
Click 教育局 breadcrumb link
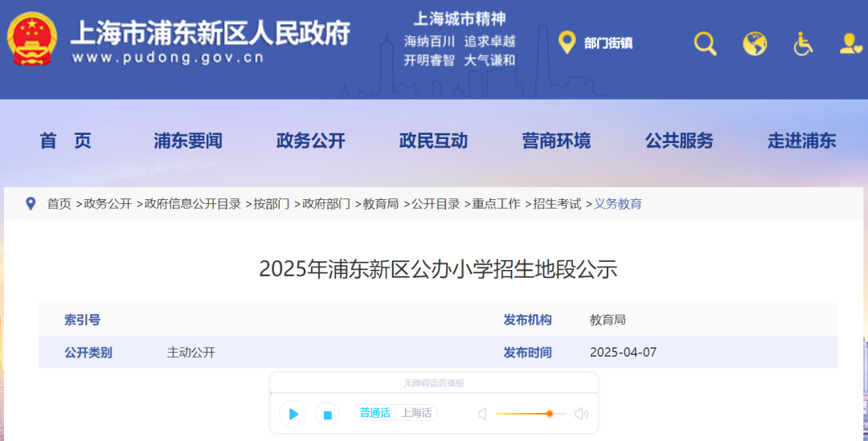(x=381, y=204)
